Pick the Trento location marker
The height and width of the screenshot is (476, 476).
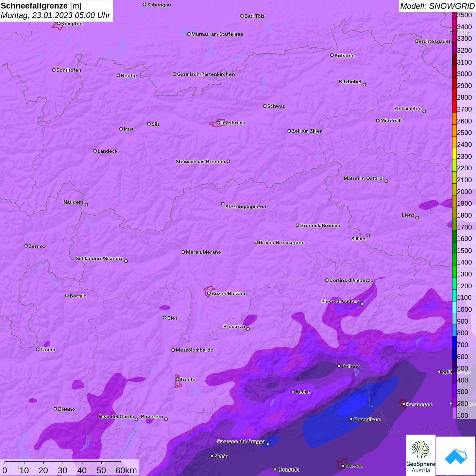tap(177, 379)
